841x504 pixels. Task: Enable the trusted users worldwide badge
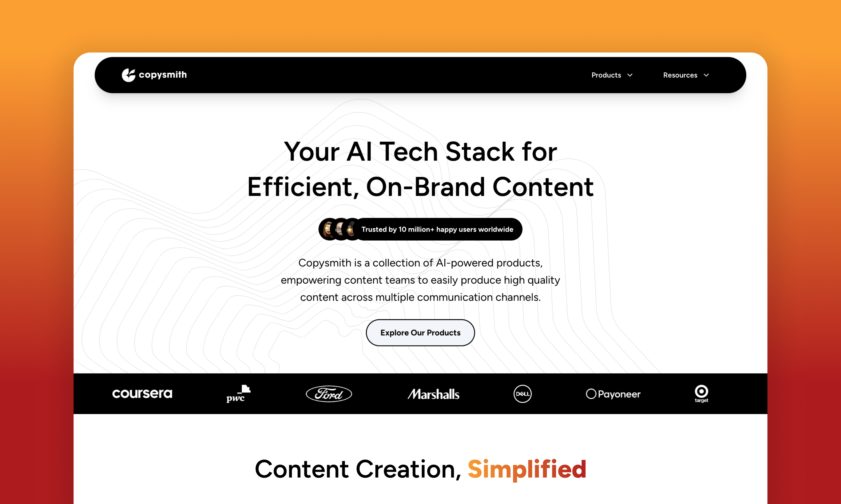tap(420, 229)
